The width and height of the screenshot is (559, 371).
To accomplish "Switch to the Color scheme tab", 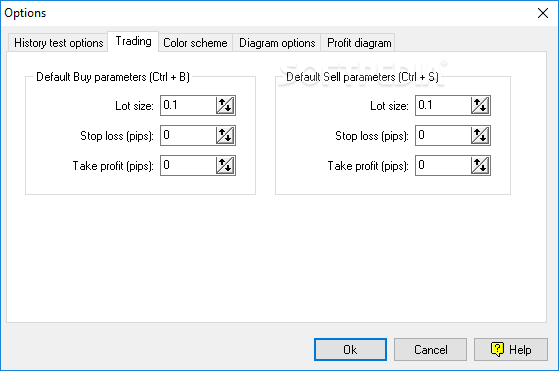I will (x=195, y=43).
